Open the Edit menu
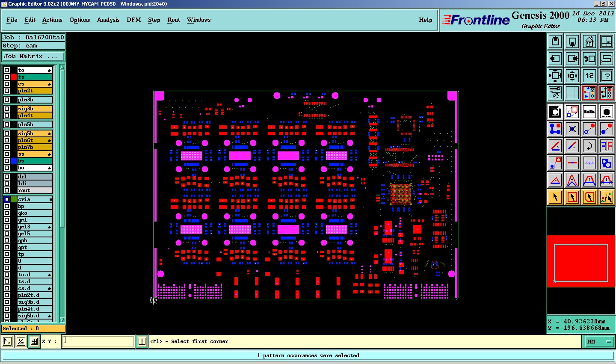 30,20
